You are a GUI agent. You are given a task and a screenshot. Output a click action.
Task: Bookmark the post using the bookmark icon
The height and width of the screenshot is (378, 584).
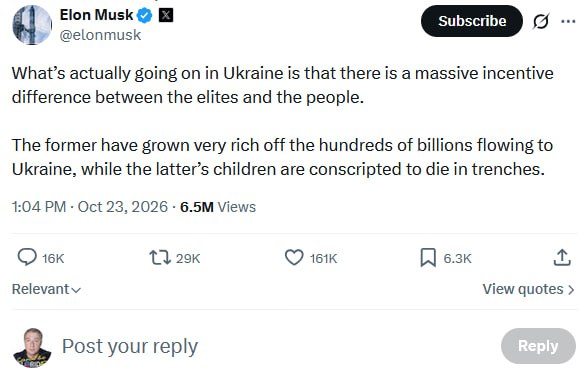point(428,258)
